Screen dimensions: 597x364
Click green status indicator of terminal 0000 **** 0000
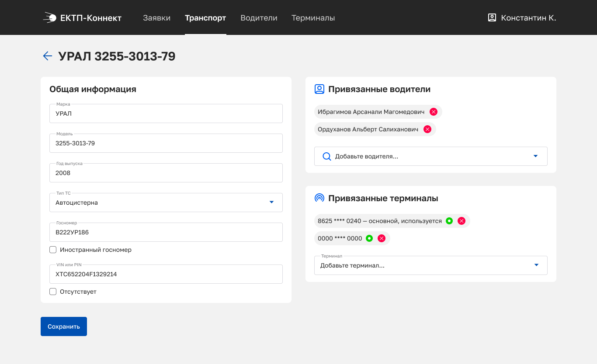click(369, 238)
